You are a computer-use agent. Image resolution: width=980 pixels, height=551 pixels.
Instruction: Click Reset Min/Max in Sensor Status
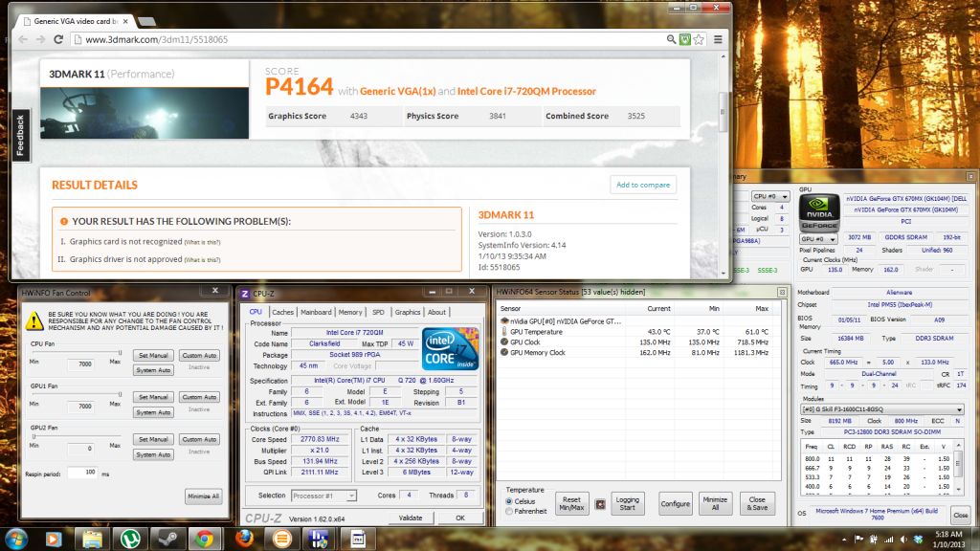tap(572, 503)
